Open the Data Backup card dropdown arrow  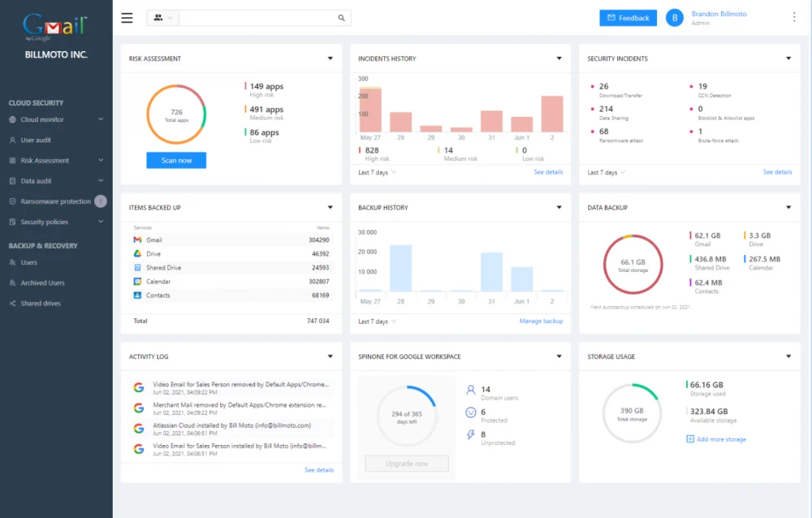coord(788,208)
